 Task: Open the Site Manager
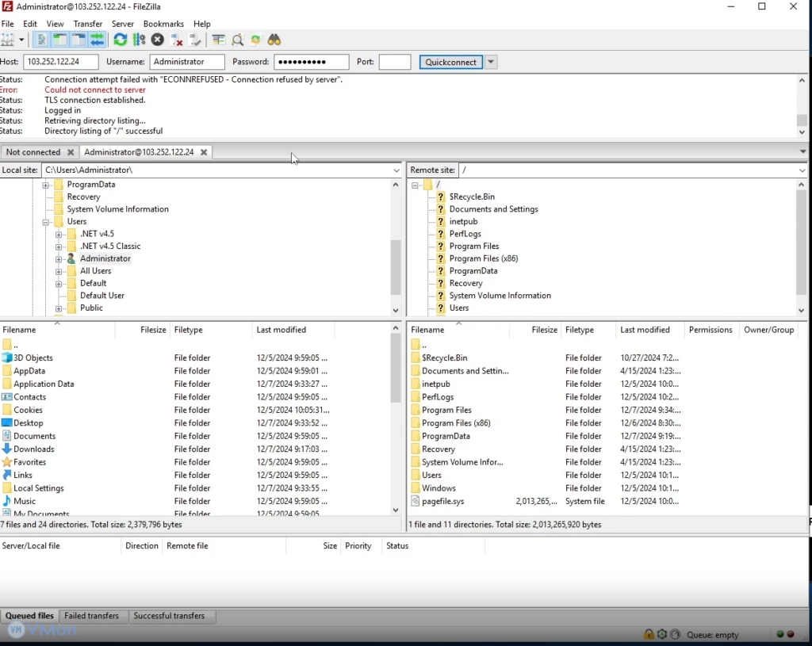coord(8,40)
